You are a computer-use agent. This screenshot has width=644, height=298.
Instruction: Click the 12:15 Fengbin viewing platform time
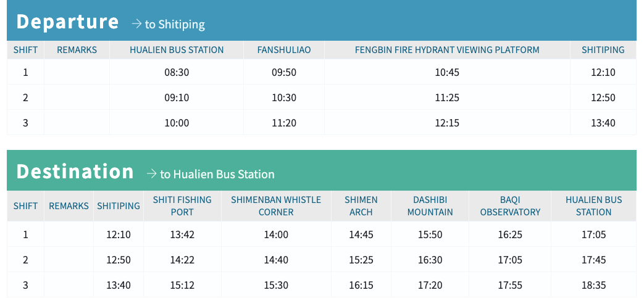tap(447, 123)
